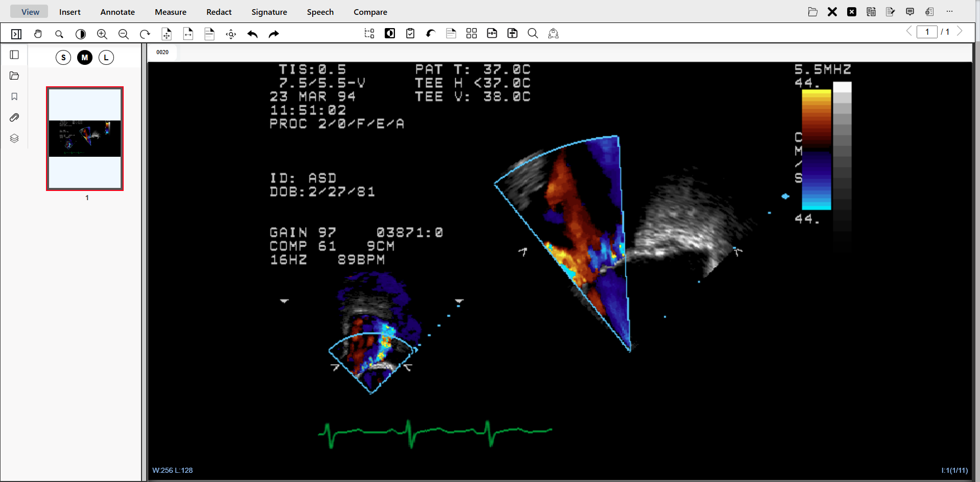Viewport: 980px width, 482px height.
Task: Select the Pan hand tool
Action: [38, 34]
